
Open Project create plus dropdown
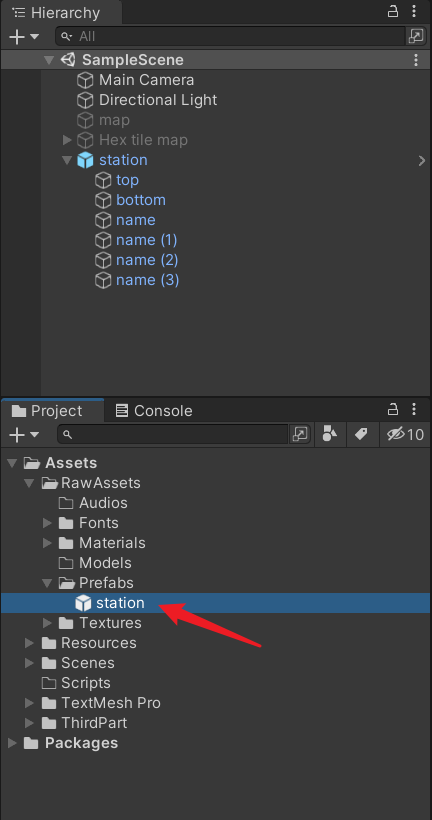coord(24,435)
